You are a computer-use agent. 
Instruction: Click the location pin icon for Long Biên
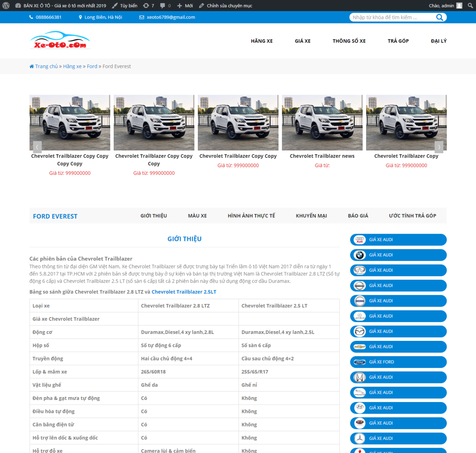pyautogui.click(x=80, y=17)
